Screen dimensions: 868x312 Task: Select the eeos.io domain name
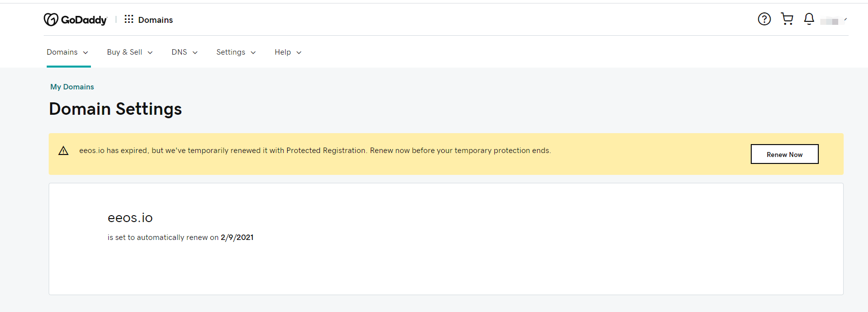tap(130, 218)
